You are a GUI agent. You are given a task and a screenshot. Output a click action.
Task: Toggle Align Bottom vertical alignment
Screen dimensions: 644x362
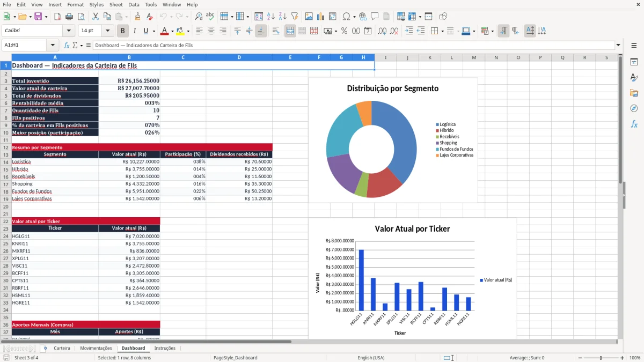pyautogui.click(x=261, y=31)
